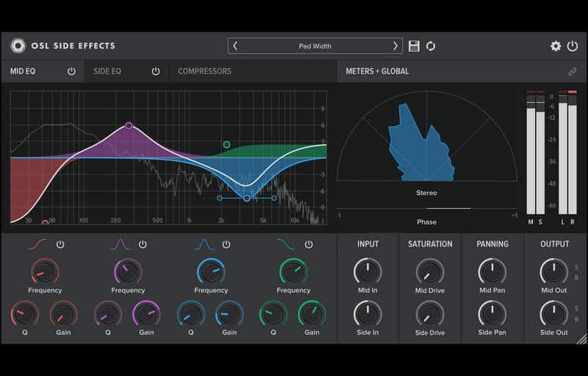This screenshot has height=376, width=588.
Task: Disable the blue band power toggle
Action: (x=226, y=244)
